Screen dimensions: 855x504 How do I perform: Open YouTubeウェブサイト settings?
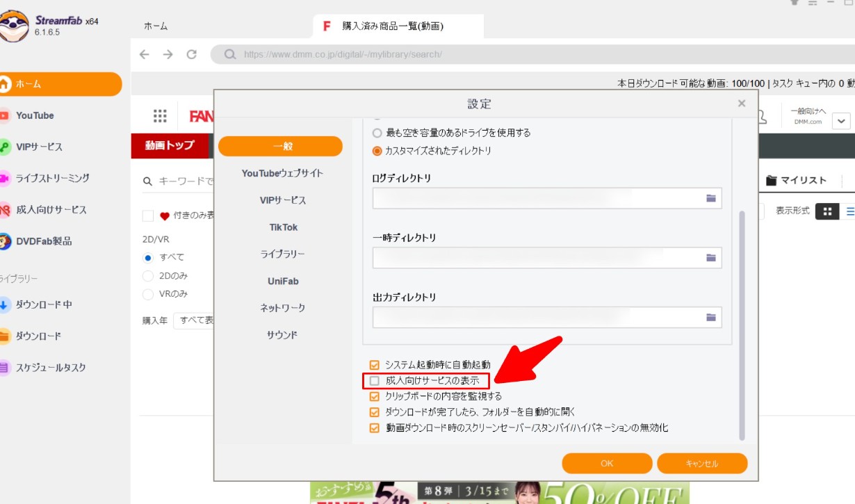pyautogui.click(x=282, y=173)
